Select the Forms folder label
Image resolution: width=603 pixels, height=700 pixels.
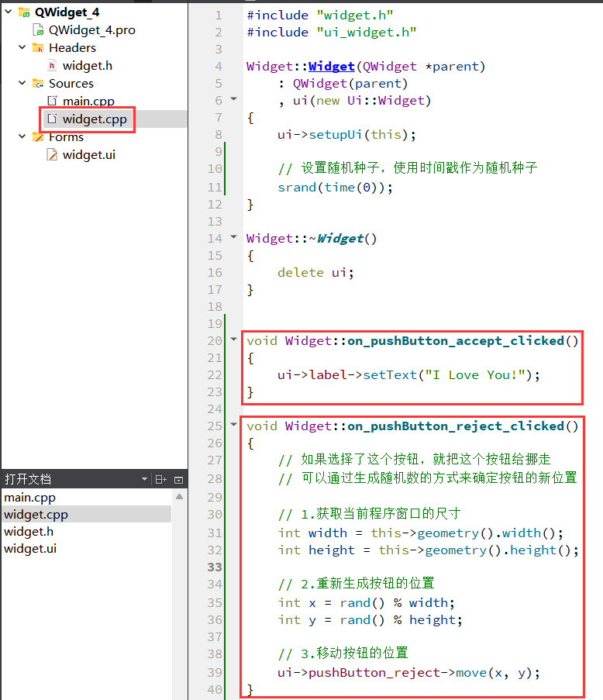click(66, 137)
